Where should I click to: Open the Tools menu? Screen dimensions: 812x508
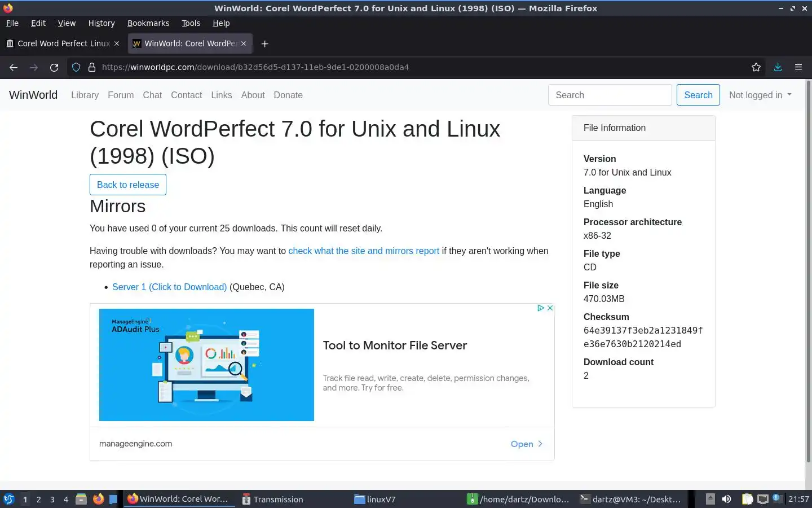[191, 23]
